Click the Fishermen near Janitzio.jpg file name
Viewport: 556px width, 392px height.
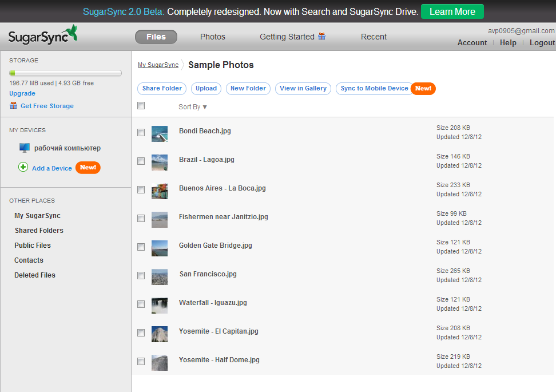(224, 217)
